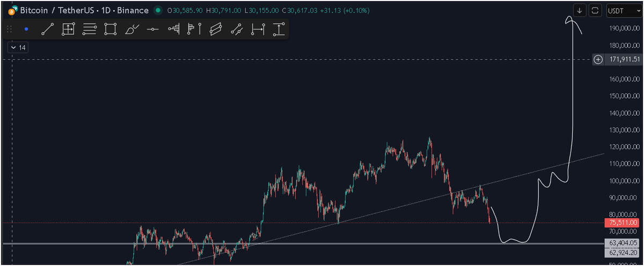
Task: Click the 63,404.05 horizontal line price label
Action: (x=623, y=242)
